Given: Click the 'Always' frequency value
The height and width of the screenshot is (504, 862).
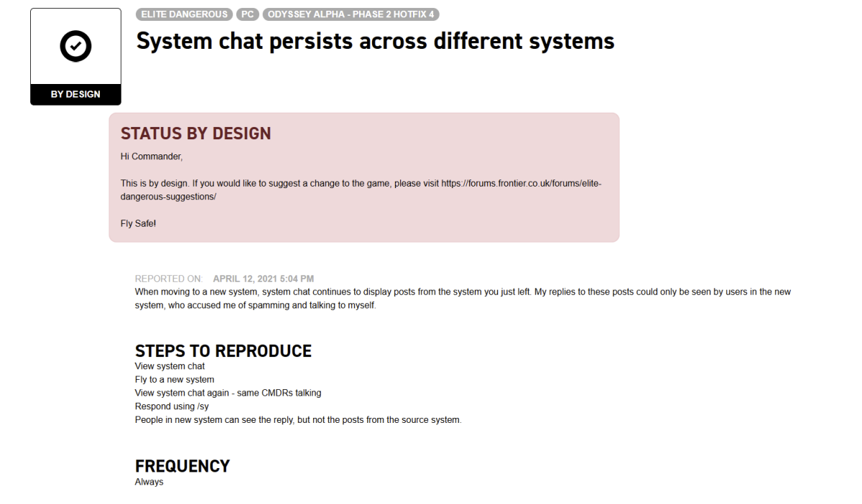Looking at the screenshot, I should pos(149,482).
